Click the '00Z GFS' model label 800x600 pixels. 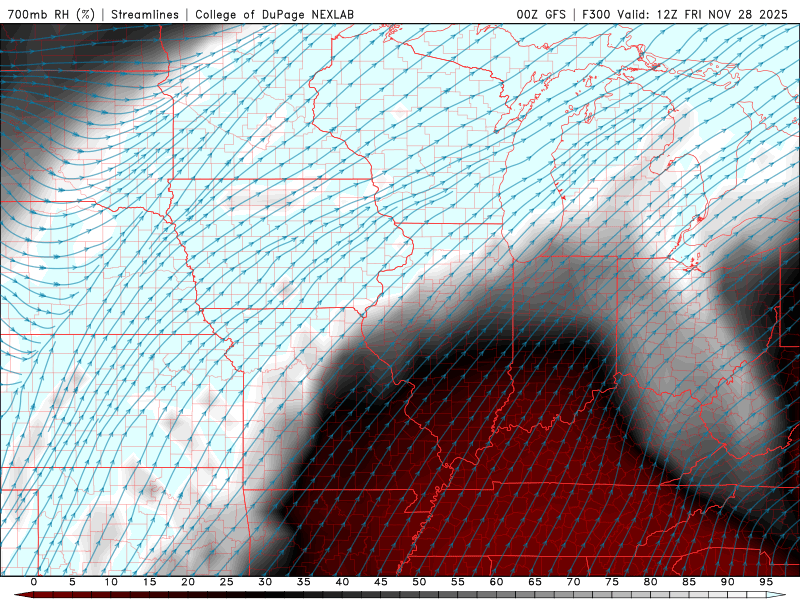coord(541,14)
